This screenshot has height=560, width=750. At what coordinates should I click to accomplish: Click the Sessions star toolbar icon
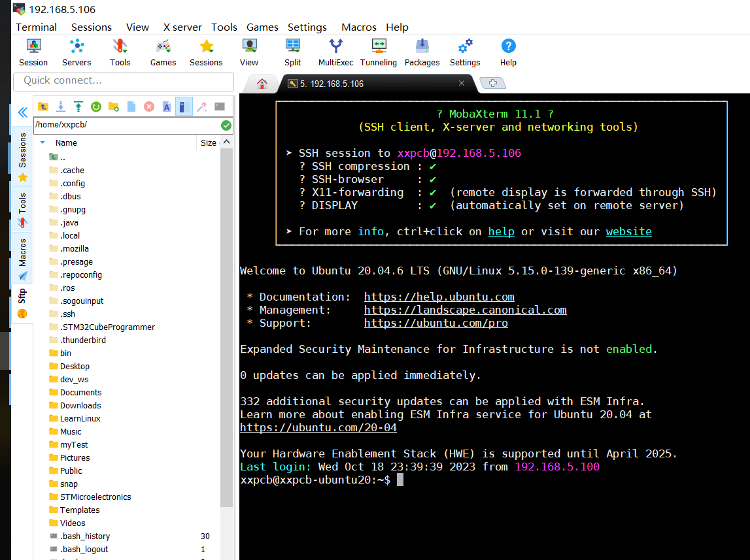(206, 52)
